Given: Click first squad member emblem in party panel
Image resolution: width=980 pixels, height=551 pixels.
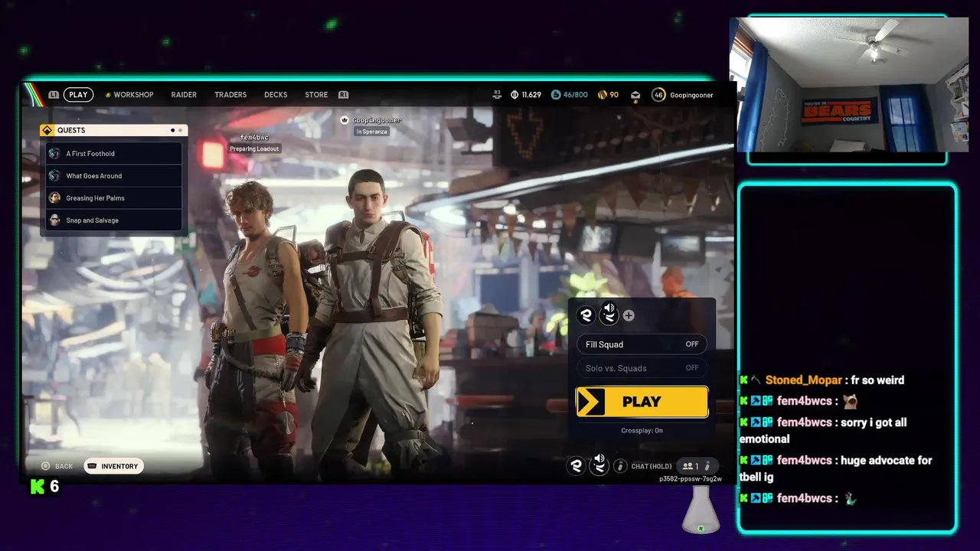Looking at the screenshot, I should point(586,315).
